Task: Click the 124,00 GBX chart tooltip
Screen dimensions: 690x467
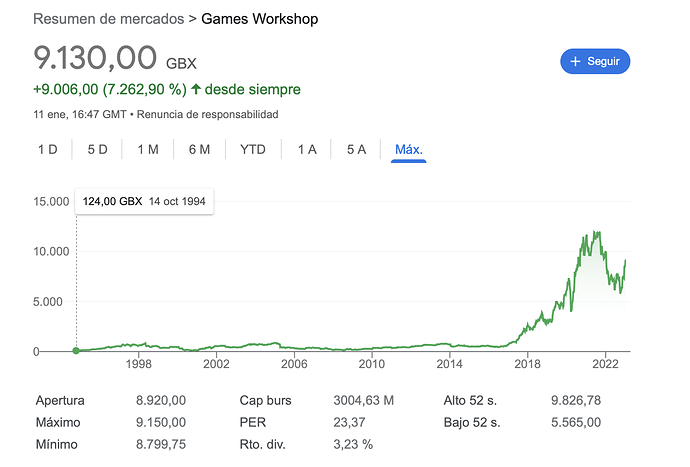Action: click(x=144, y=202)
